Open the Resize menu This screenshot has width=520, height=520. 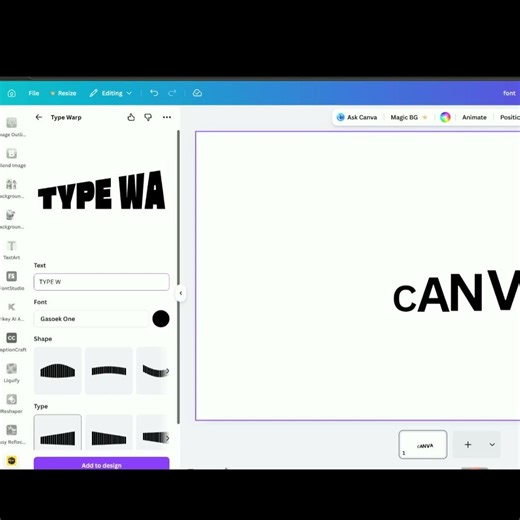(63, 93)
